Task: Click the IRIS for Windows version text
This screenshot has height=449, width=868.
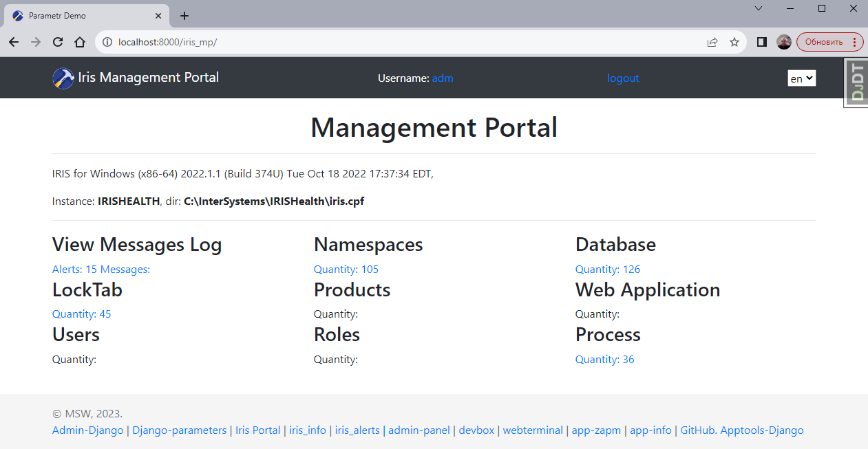Action: pyautogui.click(x=242, y=174)
